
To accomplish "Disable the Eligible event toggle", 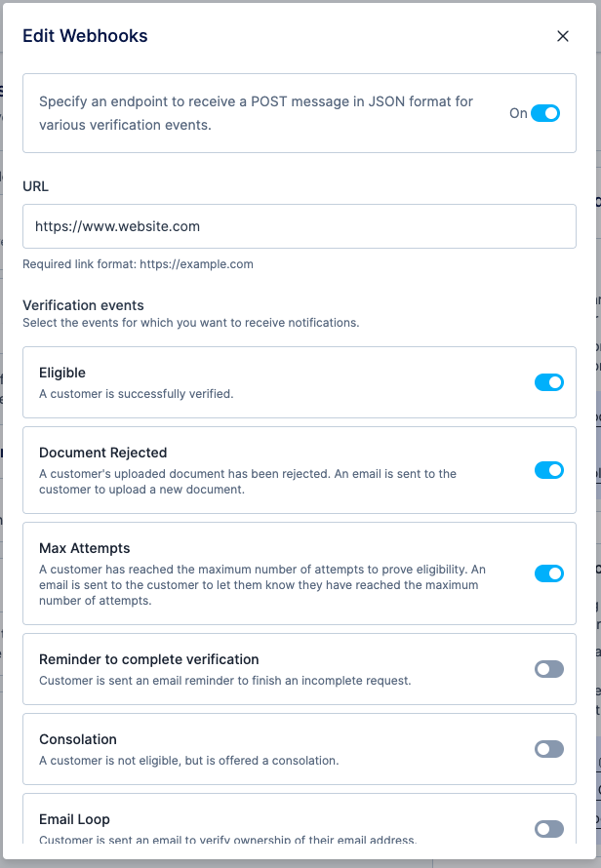I will 549,383.
